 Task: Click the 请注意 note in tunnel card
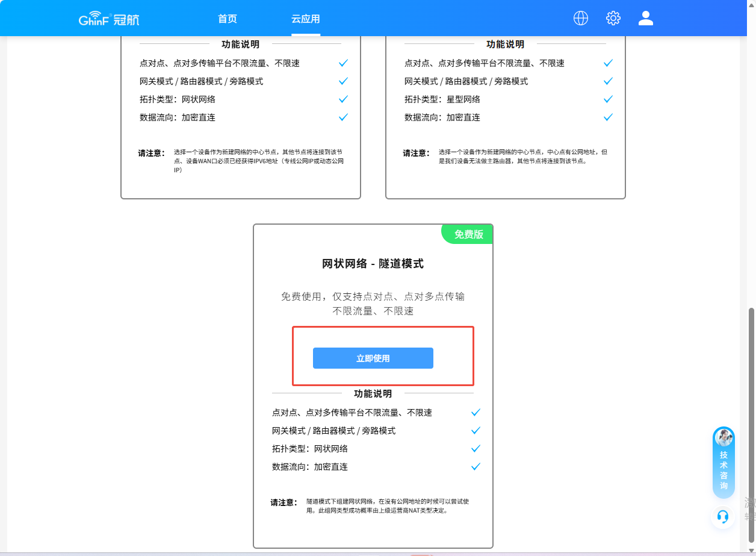coord(283,502)
